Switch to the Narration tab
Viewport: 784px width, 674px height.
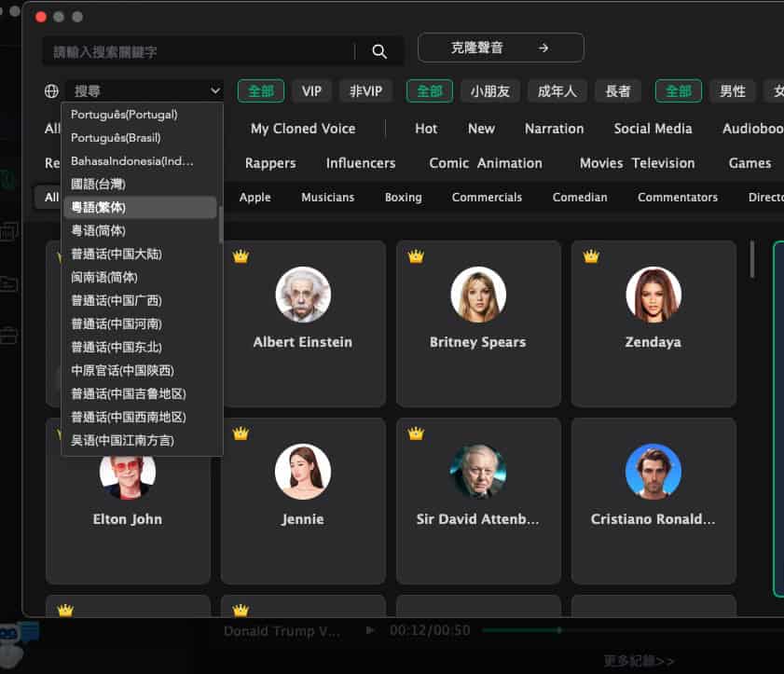[554, 129]
